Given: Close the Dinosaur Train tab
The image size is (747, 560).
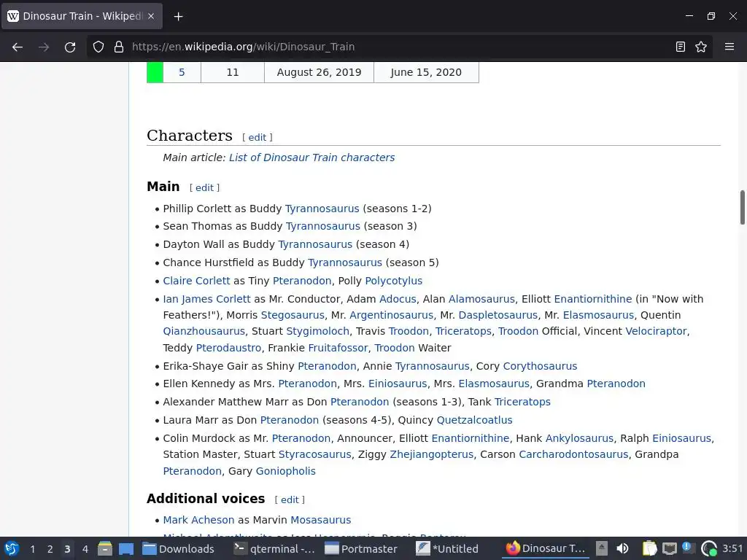Looking at the screenshot, I should point(151,16).
